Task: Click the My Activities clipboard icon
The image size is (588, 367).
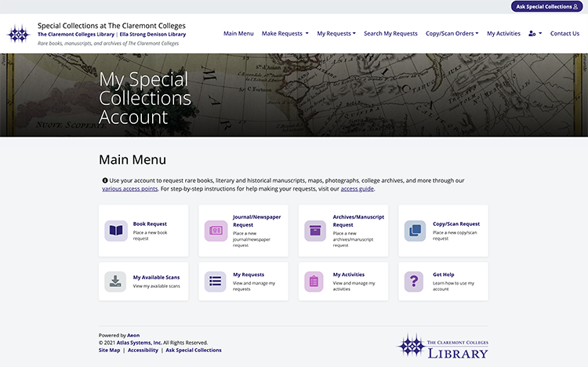Action: pyautogui.click(x=315, y=282)
